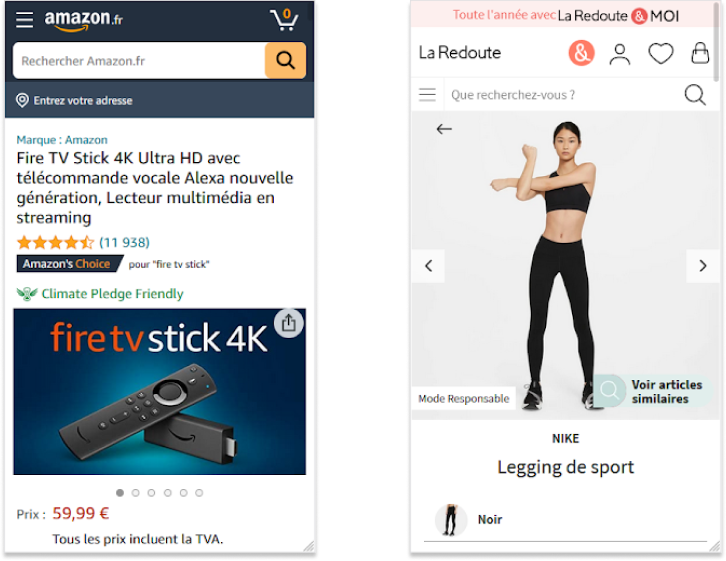Click the Marque : Amazon link
726x561 pixels.
pos(62,140)
